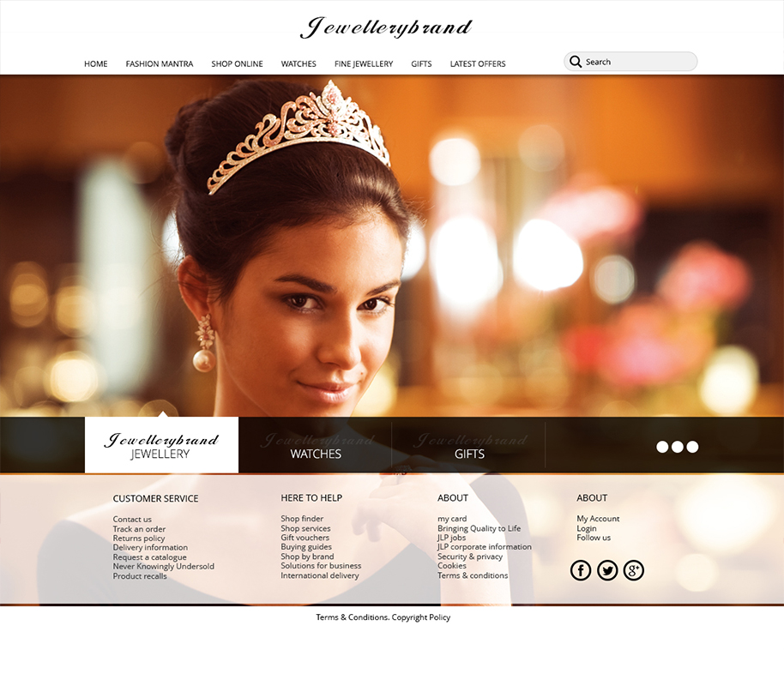Click the ABOUT heading above my card

click(453, 498)
